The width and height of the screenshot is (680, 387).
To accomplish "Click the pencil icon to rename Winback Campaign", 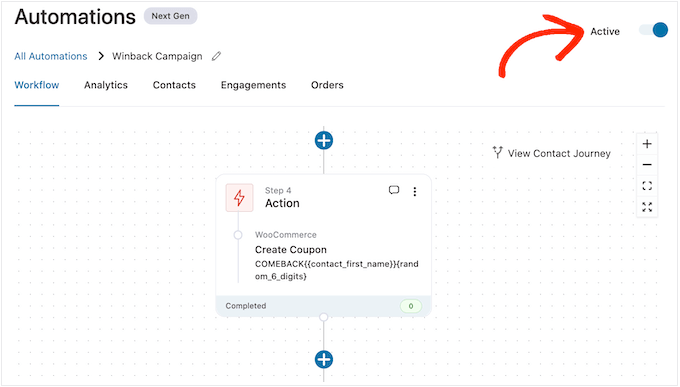I will point(216,56).
